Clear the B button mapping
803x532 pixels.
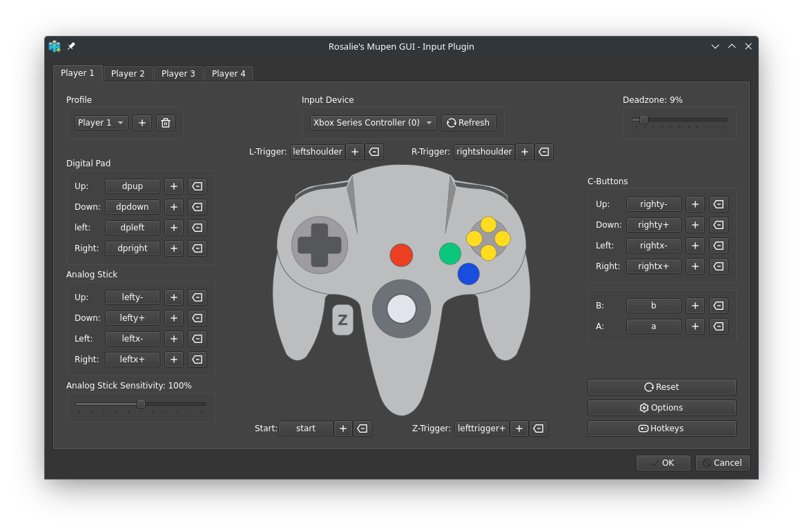pyautogui.click(x=719, y=306)
